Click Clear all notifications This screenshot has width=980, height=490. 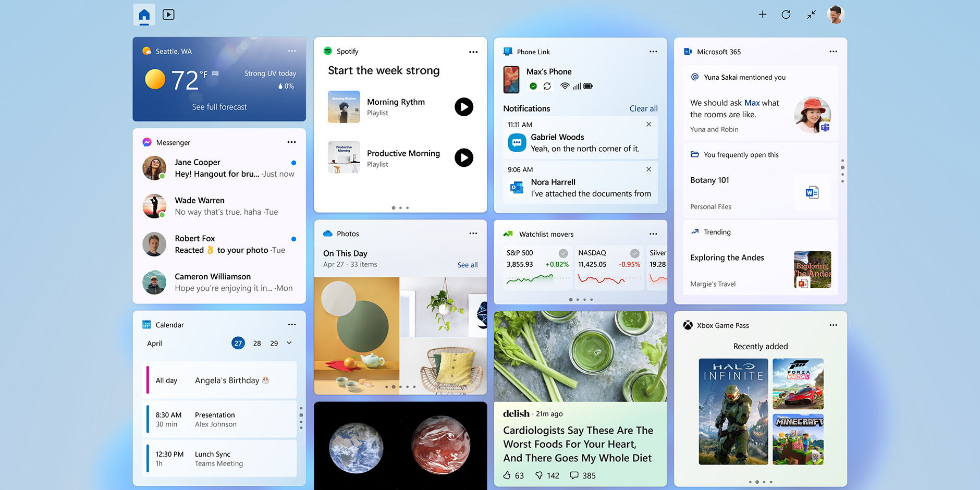click(643, 108)
